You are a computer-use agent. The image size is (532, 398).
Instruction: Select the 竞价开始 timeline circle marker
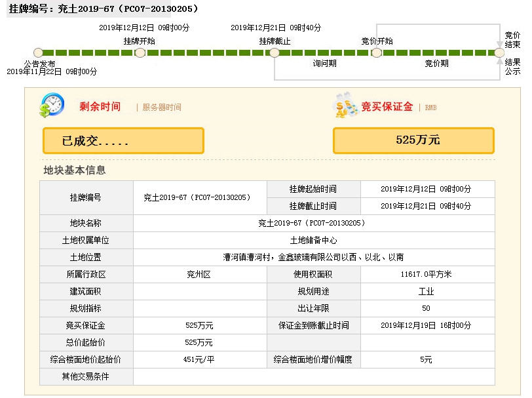376,52
